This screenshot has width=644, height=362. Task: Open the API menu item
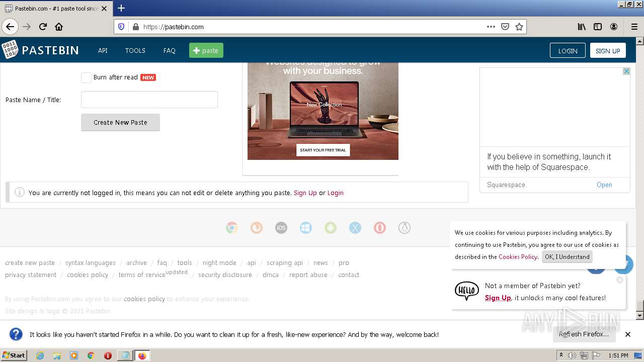[103, 50]
